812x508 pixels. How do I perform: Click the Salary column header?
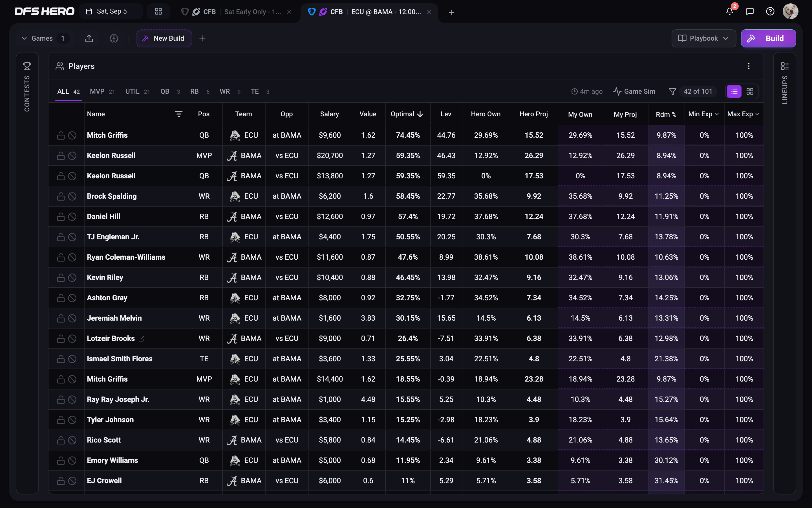[329, 114]
